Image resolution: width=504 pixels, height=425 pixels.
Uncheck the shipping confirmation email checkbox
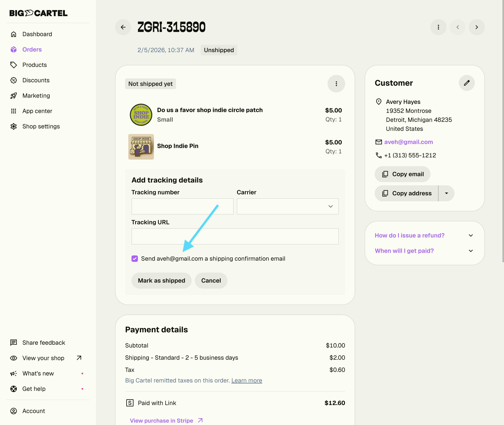click(135, 259)
